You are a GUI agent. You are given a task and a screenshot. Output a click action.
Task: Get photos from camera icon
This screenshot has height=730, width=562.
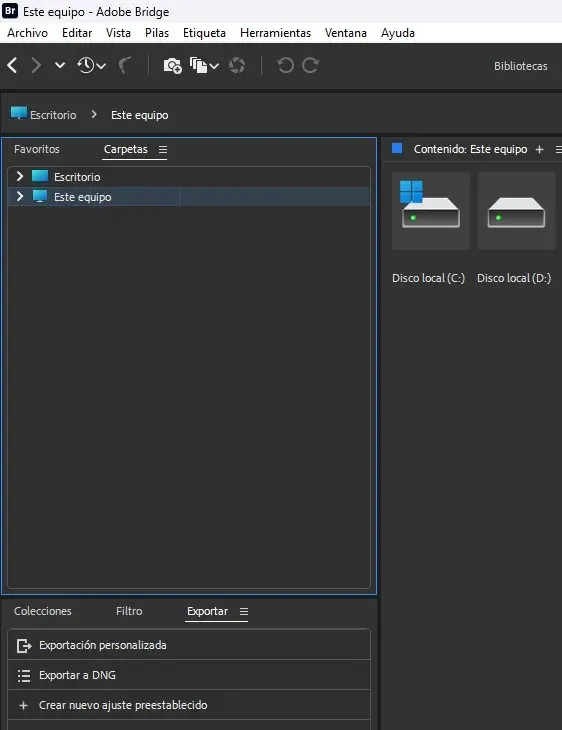click(172, 66)
